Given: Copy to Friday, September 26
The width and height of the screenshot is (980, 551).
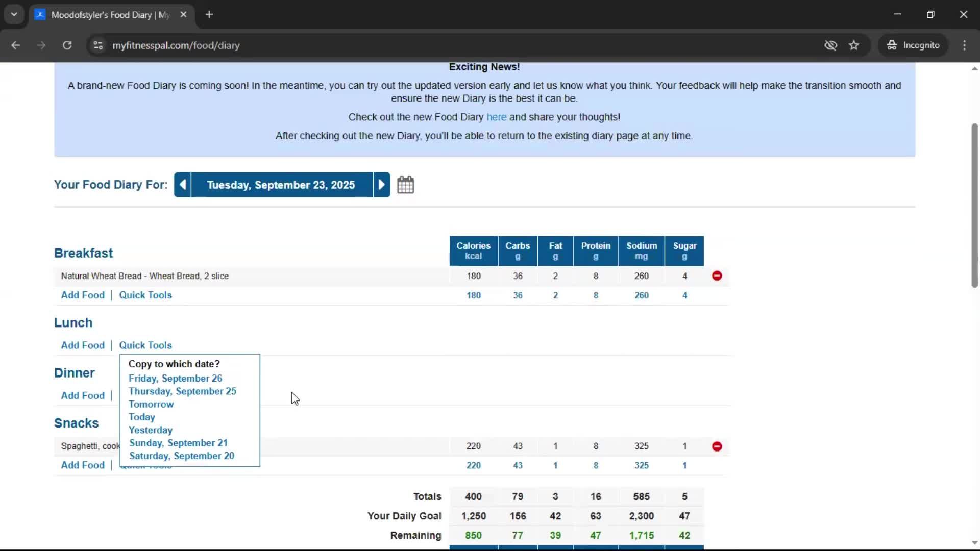Looking at the screenshot, I should pyautogui.click(x=175, y=379).
